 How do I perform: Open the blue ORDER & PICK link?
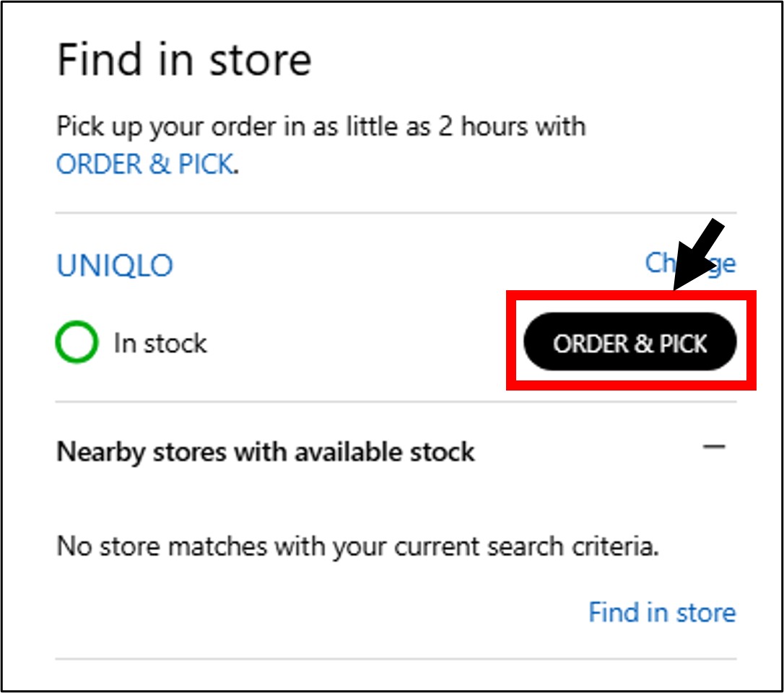[x=146, y=165]
